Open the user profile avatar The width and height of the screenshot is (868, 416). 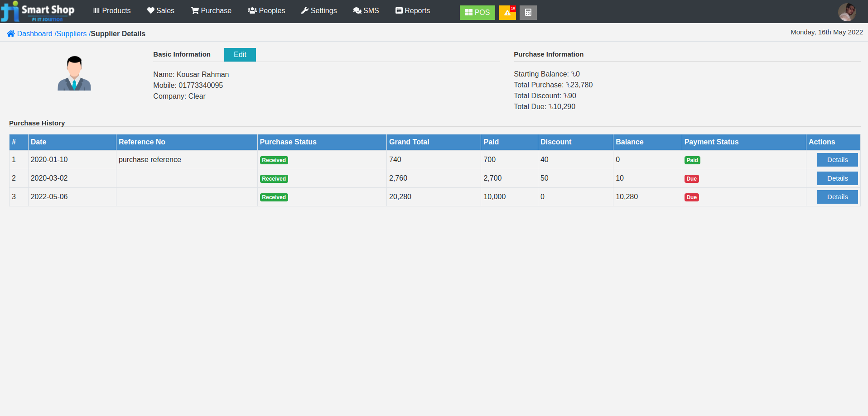[846, 12]
